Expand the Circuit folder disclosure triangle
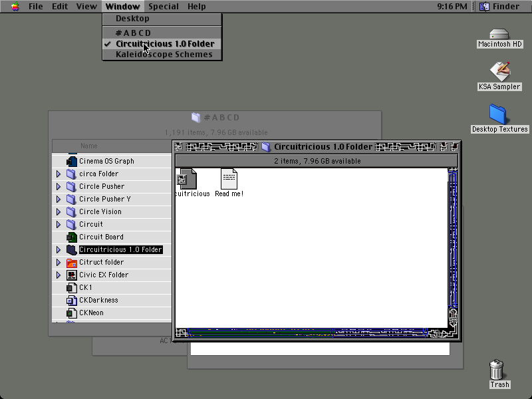Viewport: 532px width, 399px height. point(59,224)
